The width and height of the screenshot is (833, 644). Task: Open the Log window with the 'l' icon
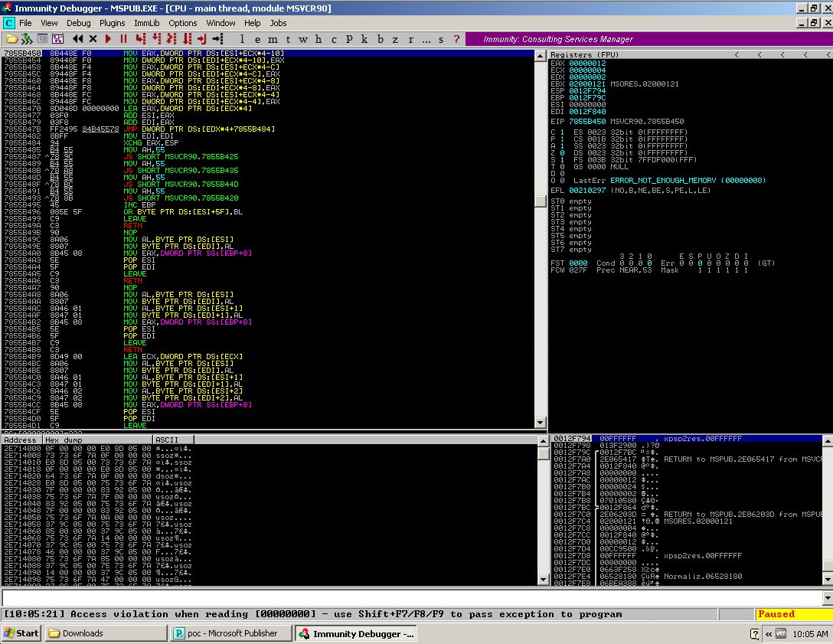[242, 39]
